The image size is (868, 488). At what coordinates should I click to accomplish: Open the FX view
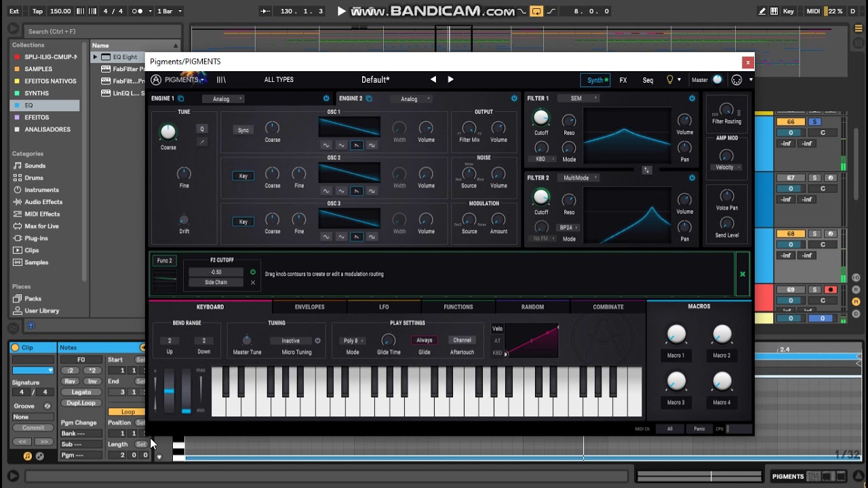[623, 80]
